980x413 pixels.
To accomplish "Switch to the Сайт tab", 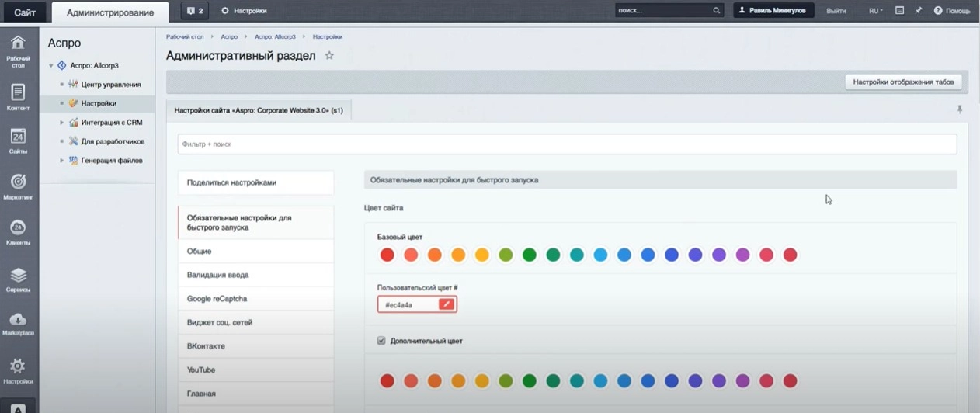I will coord(25,12).
